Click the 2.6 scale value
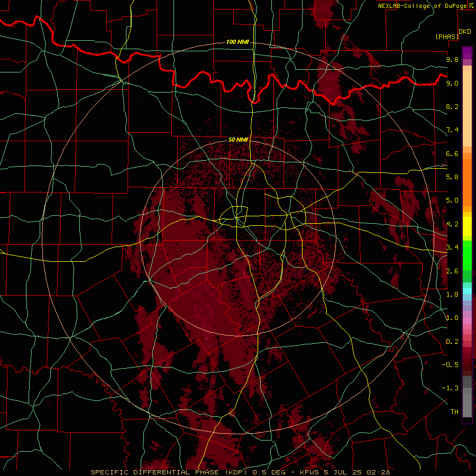 coord(452,271)
